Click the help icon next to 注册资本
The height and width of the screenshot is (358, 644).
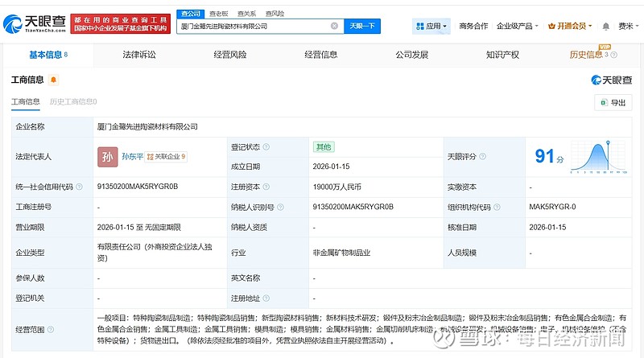click(266, 187)
